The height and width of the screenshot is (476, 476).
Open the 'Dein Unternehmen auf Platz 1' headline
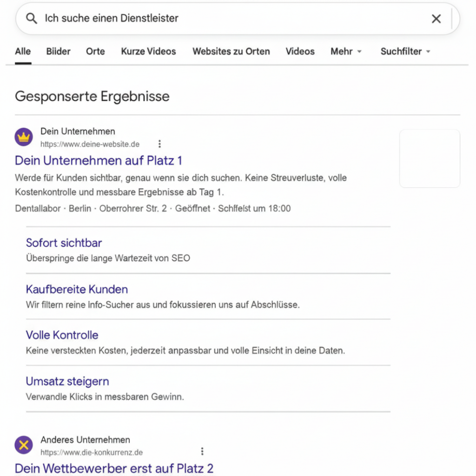pyautogui.click(x=99, y=160)
